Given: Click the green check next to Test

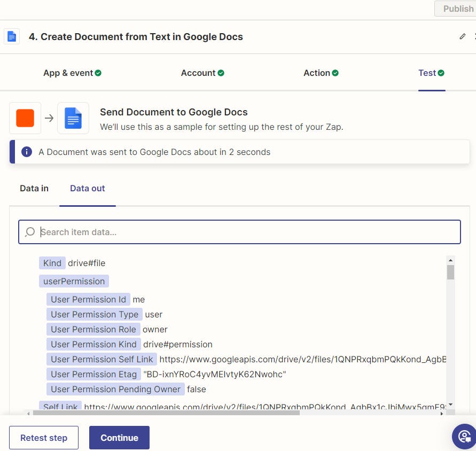Looking at the screenshot, I should [x=441, y=73].
